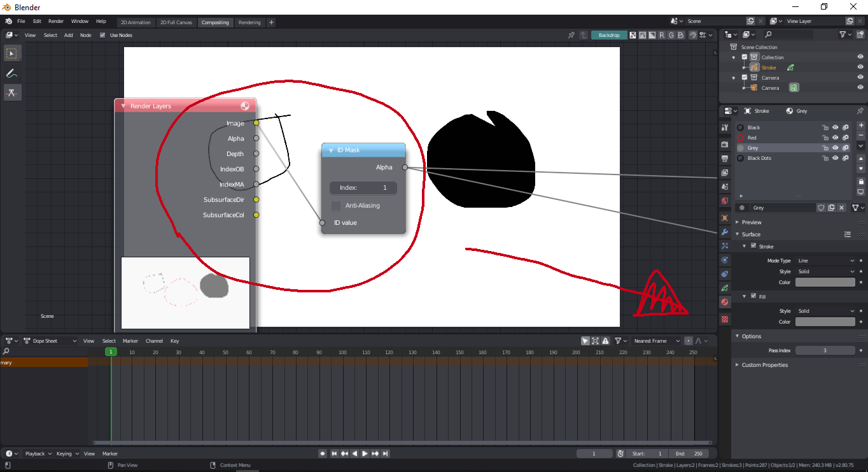Click the Pass Index value field
The width and height of the screenshot is (868, 472).
tap(825, 350)
